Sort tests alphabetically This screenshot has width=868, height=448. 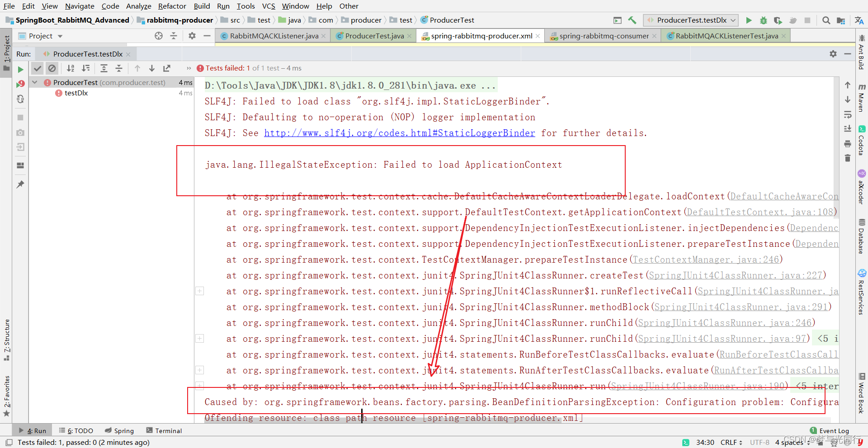coord(71,68)
